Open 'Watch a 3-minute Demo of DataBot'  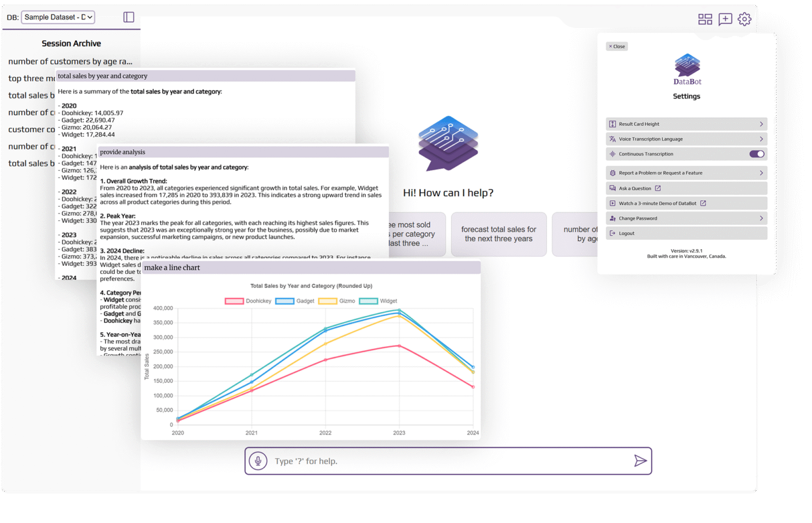(657, 203)
